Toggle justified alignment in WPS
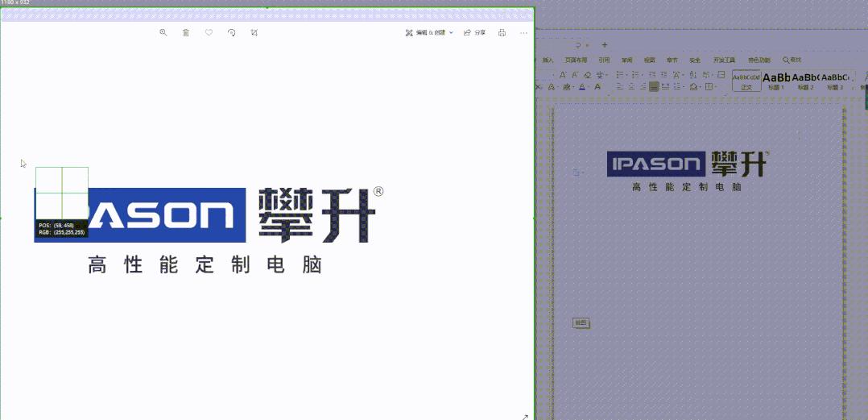Screen dimensions: 868x420 point(655,86)
